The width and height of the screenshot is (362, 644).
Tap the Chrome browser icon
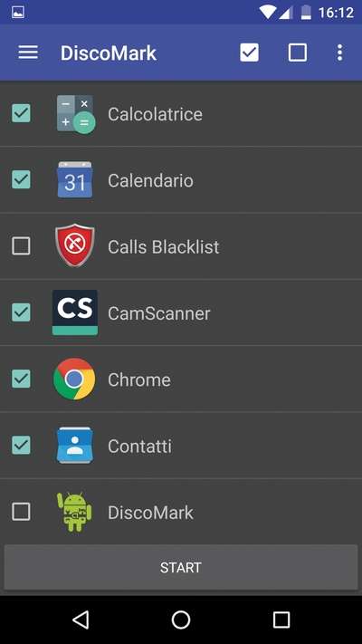[74, 379]
